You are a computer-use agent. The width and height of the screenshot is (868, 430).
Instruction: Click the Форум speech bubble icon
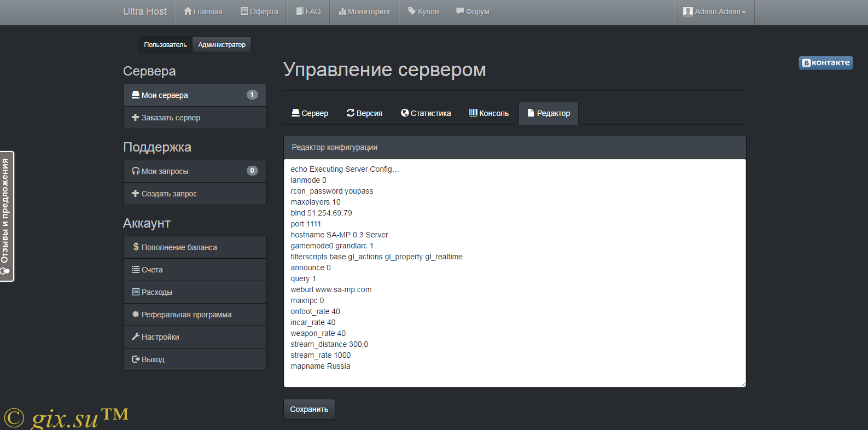pyautogui.click(x=460, y=11)
